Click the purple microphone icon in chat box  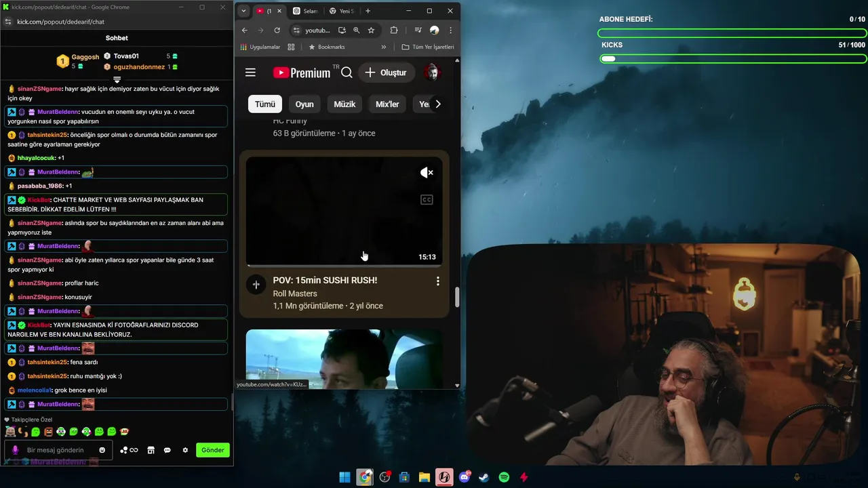click(16, 450)
